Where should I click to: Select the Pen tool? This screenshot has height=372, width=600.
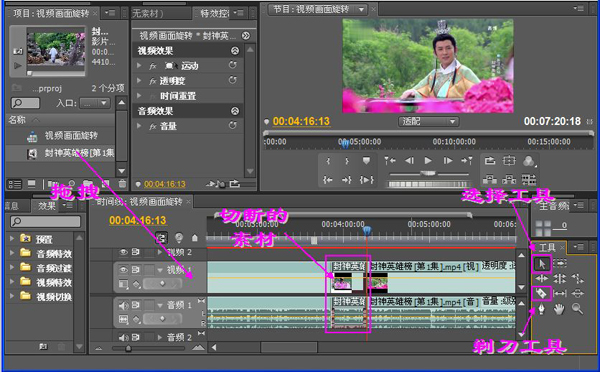coord(541,309)
